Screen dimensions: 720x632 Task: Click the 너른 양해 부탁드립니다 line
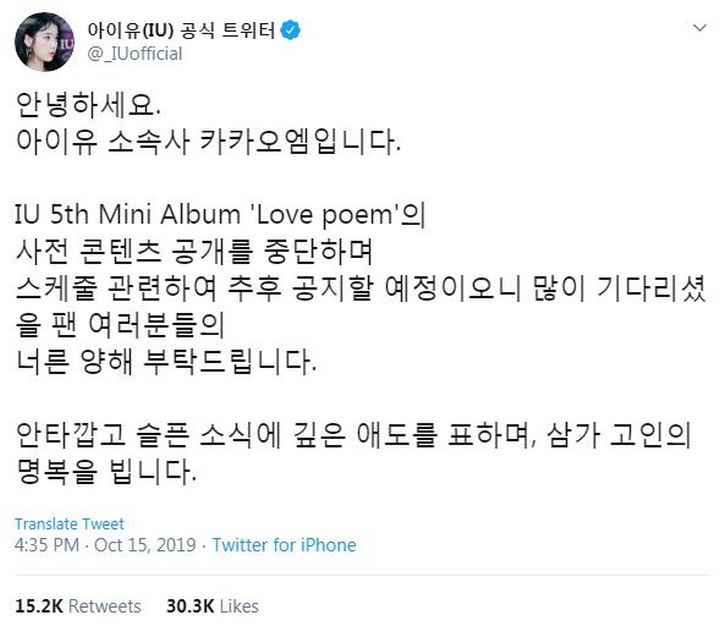pyautogui.click(x=166, y=362)
